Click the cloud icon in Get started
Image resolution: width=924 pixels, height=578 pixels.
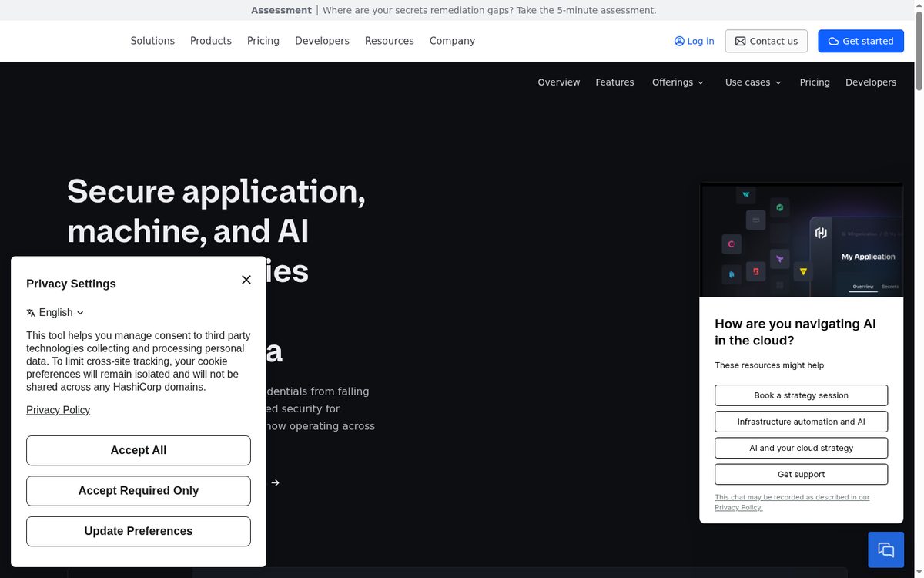click(x=833, y=42)
